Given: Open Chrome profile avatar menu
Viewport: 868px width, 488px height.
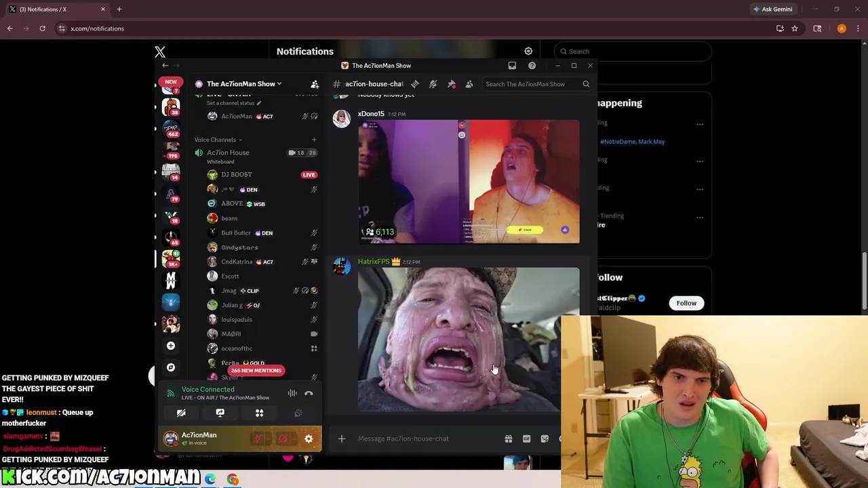Looking at the screenshot, I should click(842, 28).
